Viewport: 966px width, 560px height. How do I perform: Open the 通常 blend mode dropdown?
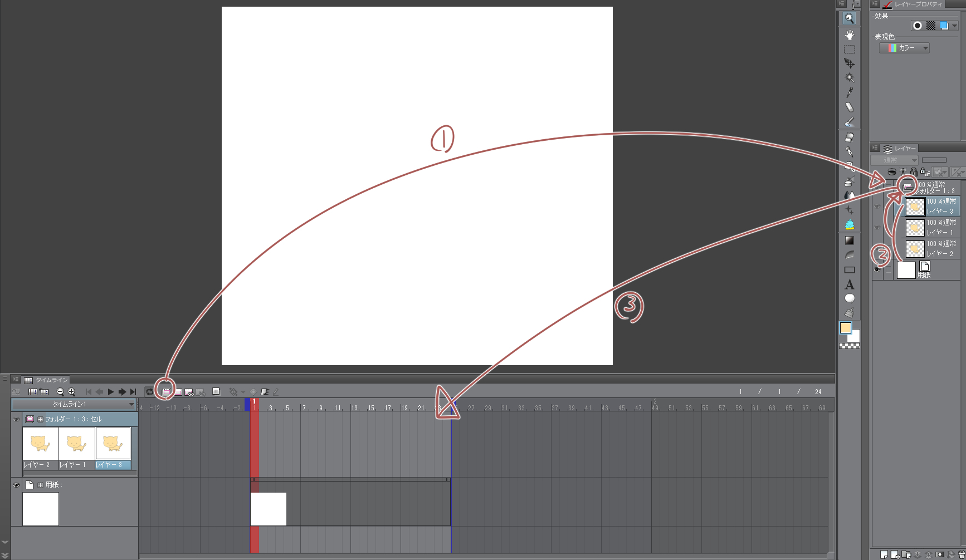coord(895,160)
